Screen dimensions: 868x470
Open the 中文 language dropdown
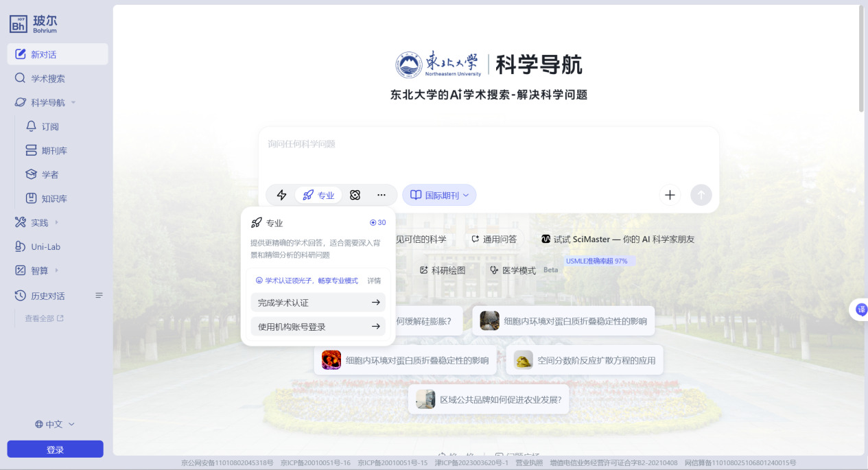coord(55,424)
